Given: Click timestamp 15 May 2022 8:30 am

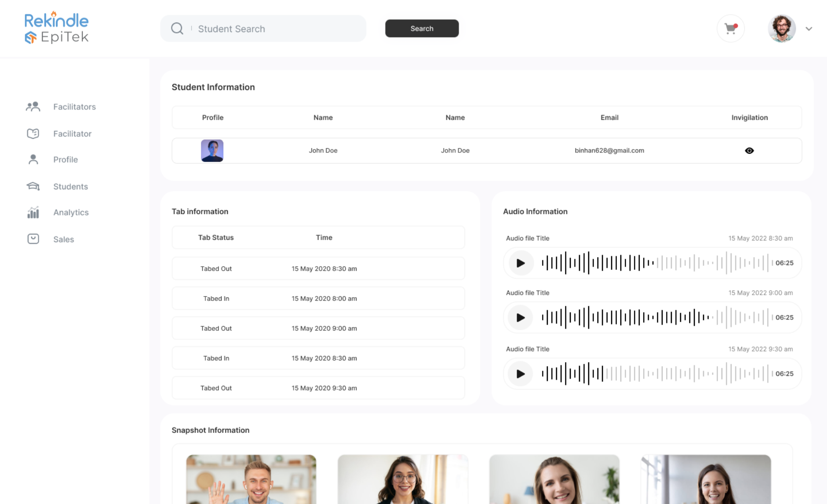Looking at the screenshot, I should click(760, 238).
